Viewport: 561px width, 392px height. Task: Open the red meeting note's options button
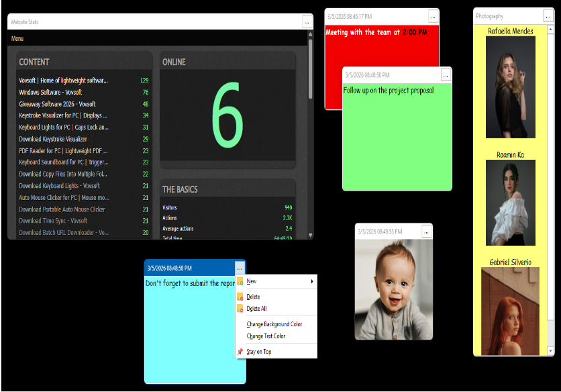(433, 17)
